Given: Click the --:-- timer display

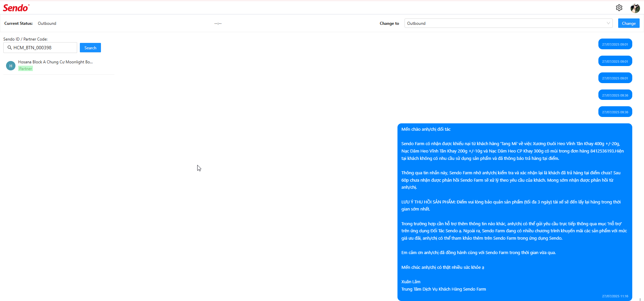Looking at the screenshot, I should pyautogui.click(x=218, y=23).
